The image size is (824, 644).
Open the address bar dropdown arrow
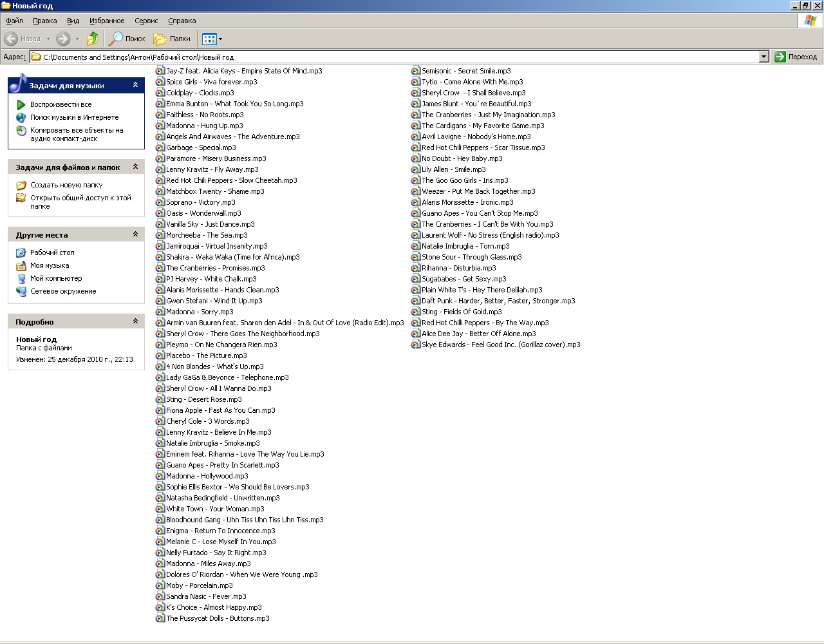tap(763, 57)
